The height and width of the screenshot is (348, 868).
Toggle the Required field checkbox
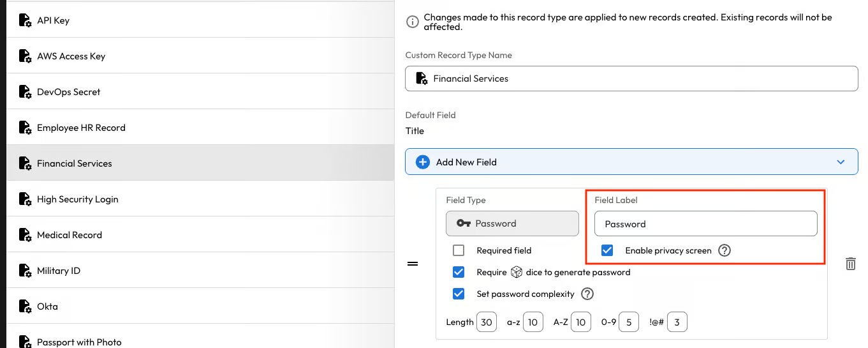click(x=459, y=250)
